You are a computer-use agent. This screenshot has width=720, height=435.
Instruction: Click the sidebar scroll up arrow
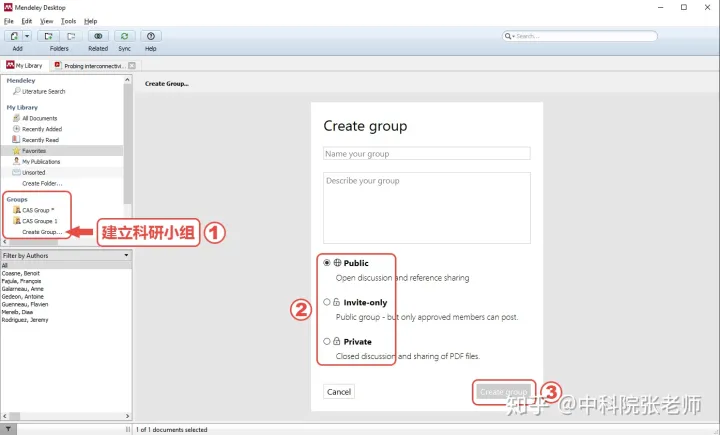pos(127,80)
